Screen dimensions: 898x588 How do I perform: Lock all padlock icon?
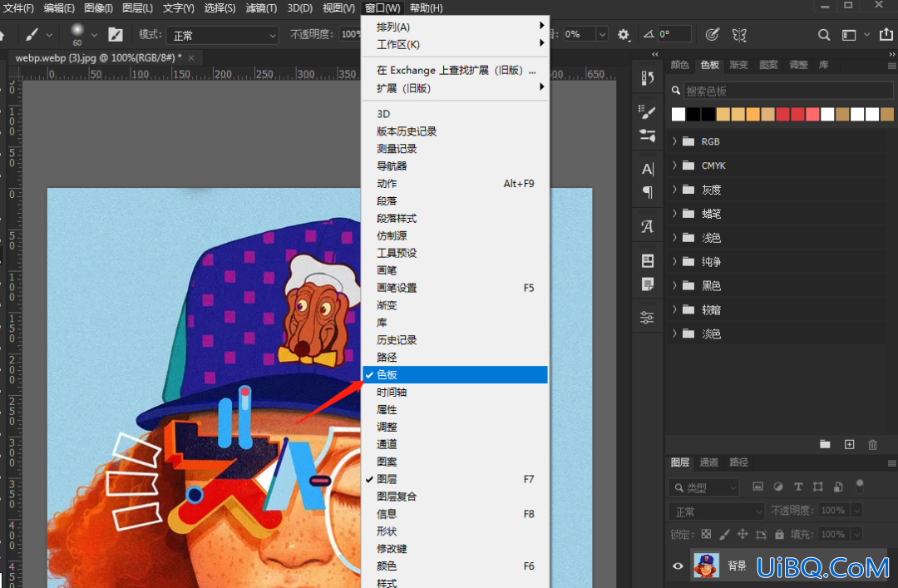[779, 534]
